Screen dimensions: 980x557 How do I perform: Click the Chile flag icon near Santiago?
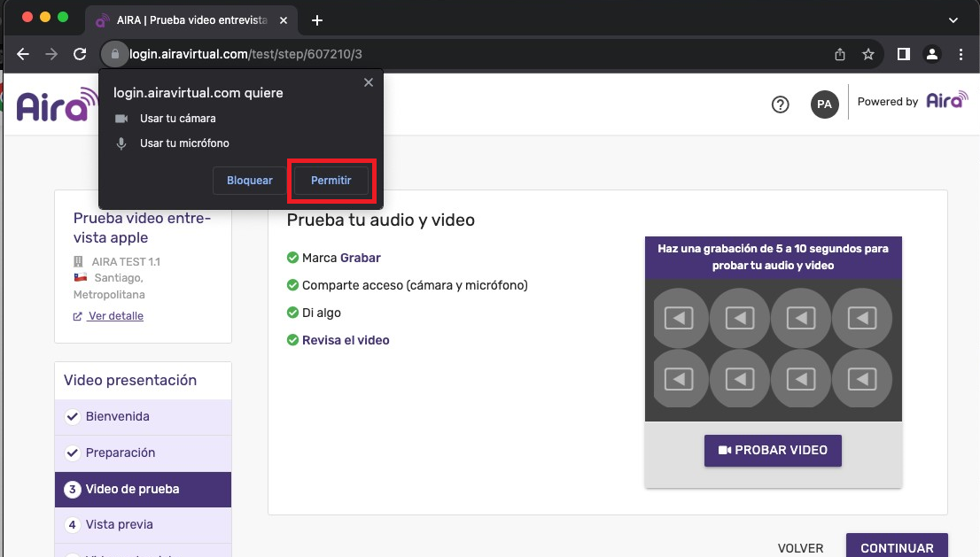pos(81,277)
